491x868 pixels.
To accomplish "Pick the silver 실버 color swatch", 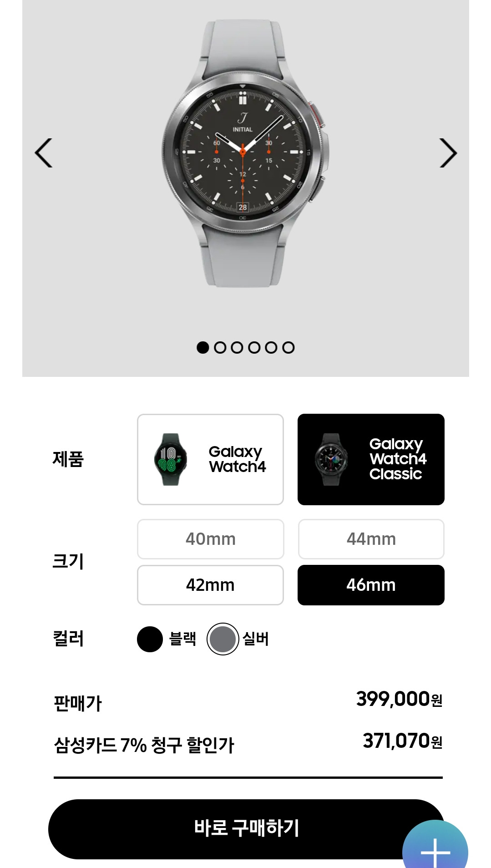I will [x=223, y=639].
